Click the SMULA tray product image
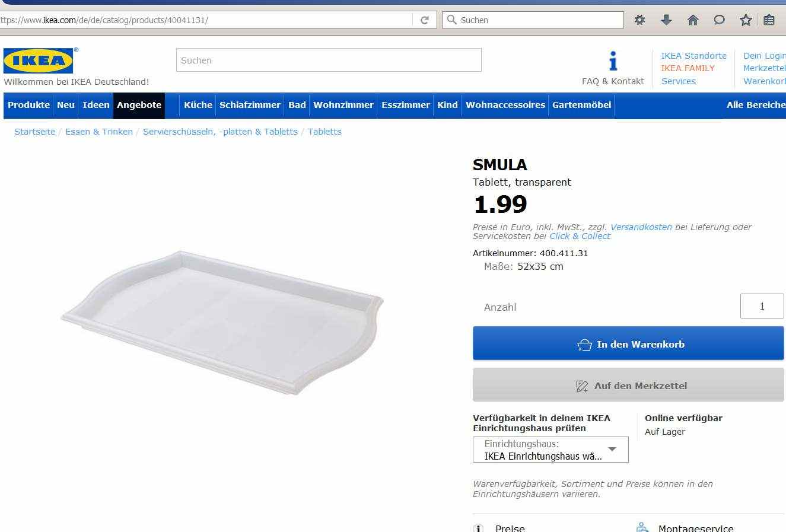 point(222,321)
